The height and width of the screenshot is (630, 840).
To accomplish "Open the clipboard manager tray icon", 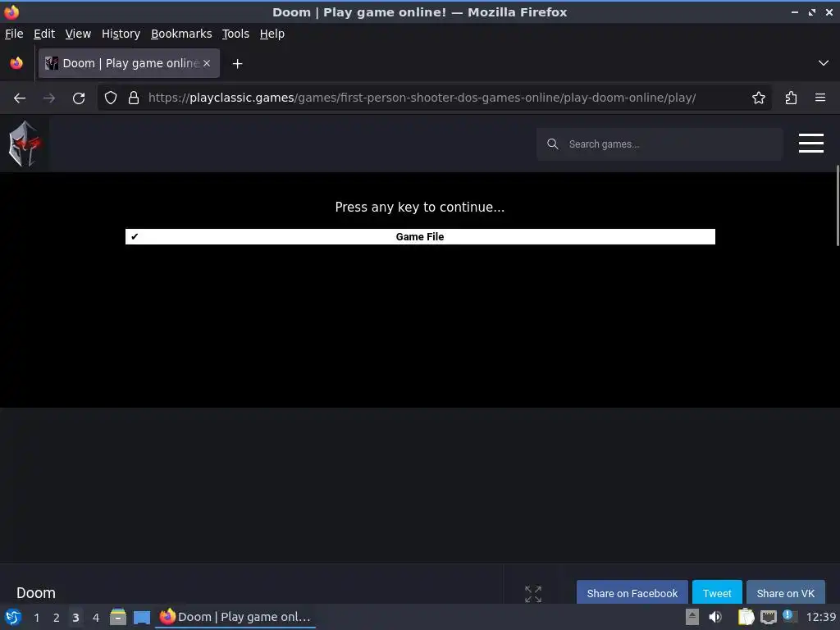I will click(x=746, y=617).
